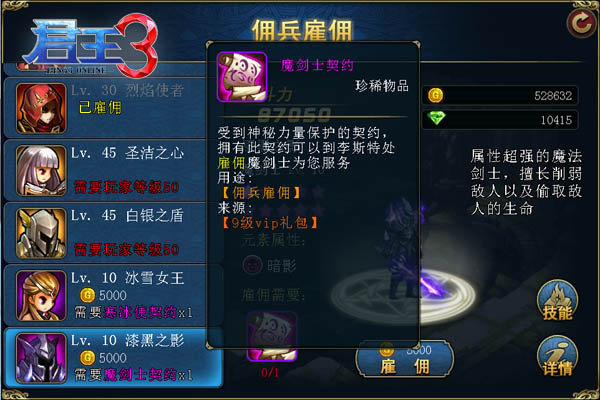Click the 【佣兵雇佣】 usage link

click(261, 193)
